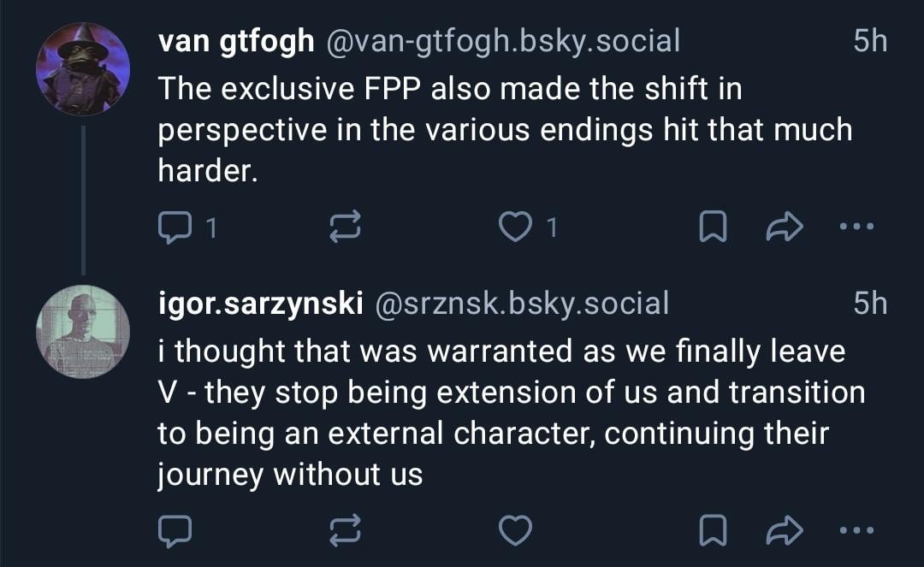
Task: Open igor.sarzynski's profile avatar
Action: 83,331
